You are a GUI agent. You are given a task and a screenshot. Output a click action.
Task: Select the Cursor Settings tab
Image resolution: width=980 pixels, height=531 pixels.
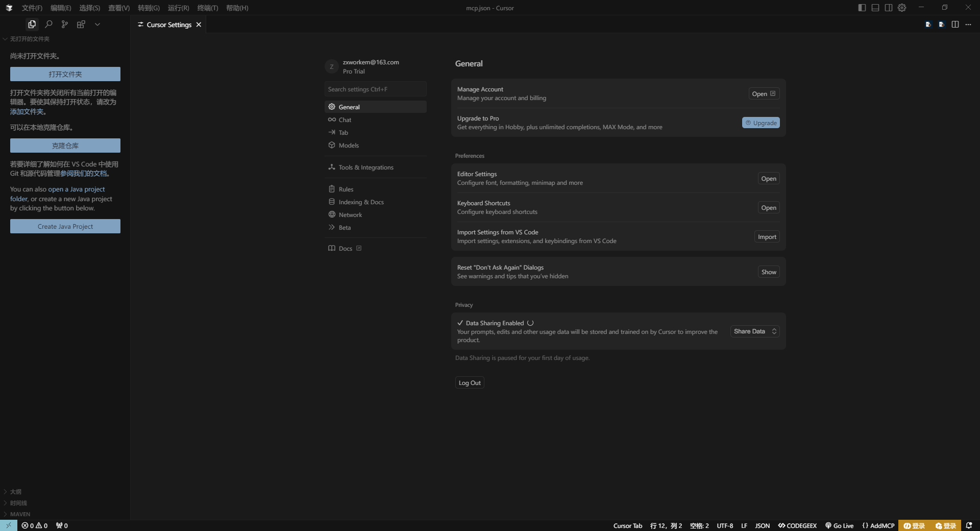(169, 25)
